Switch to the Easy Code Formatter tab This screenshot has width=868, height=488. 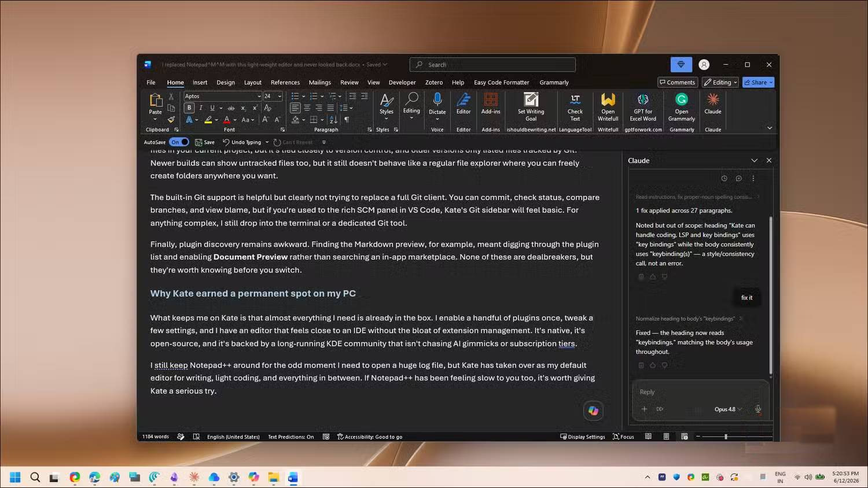tap(501, 82)
